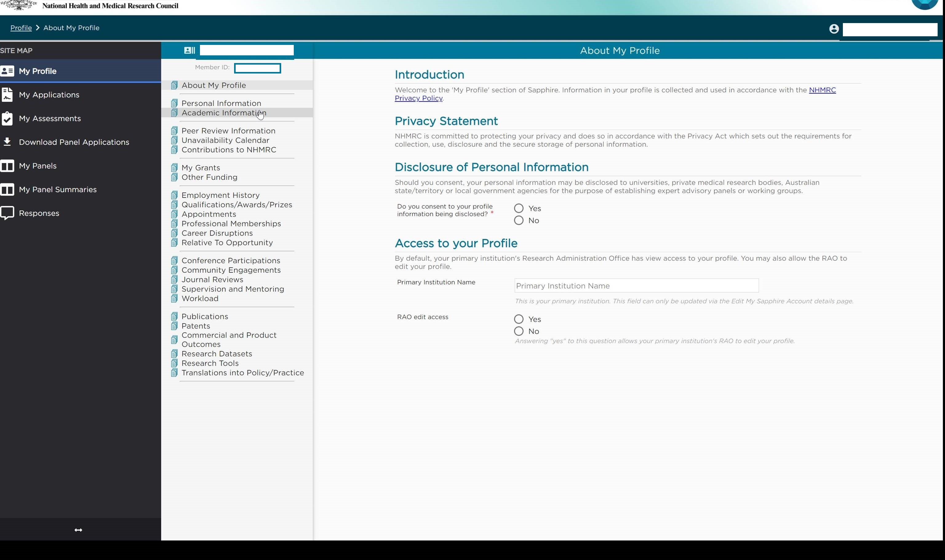Click the page icon beside Personal Information
945x560 pixels.
174,103
